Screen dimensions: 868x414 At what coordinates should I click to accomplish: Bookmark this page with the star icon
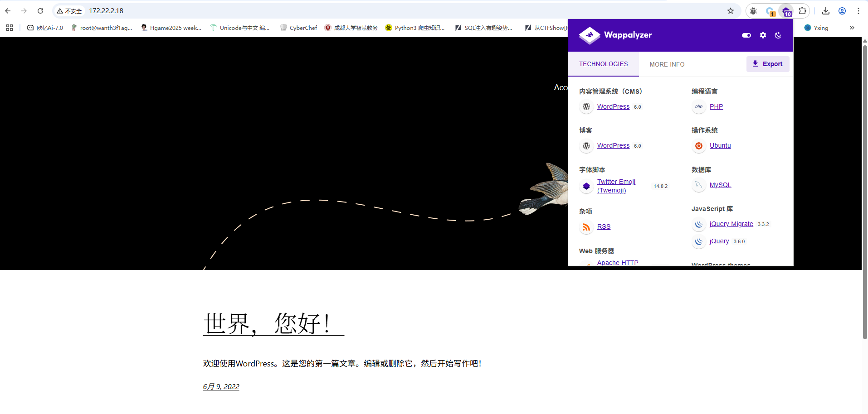click(731, 11)
